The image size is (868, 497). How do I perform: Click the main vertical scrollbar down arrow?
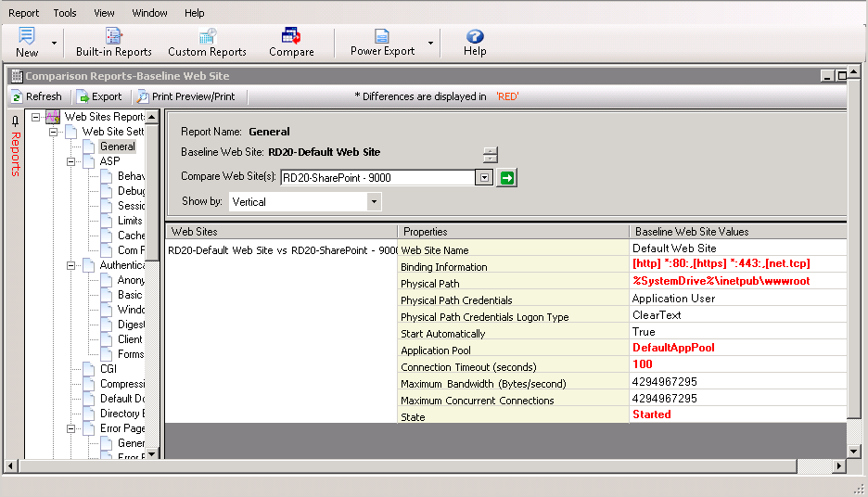(x=853, y=452)
